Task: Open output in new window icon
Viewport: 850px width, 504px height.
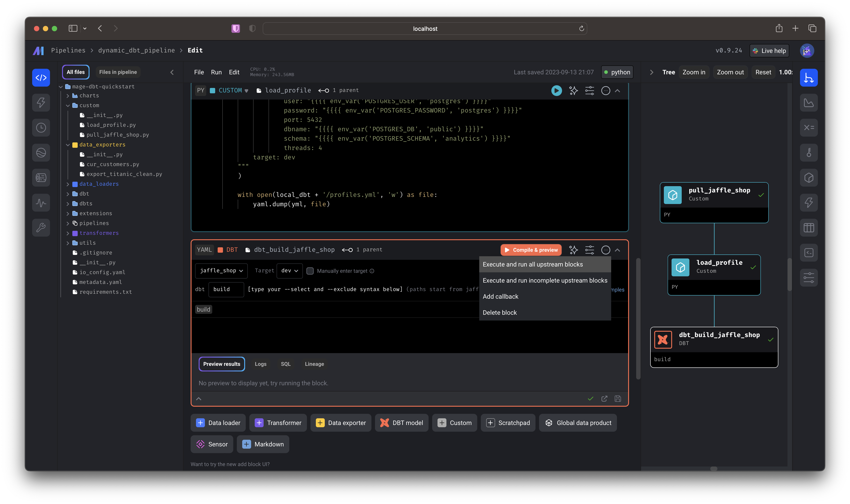Action: pos(604,399)
